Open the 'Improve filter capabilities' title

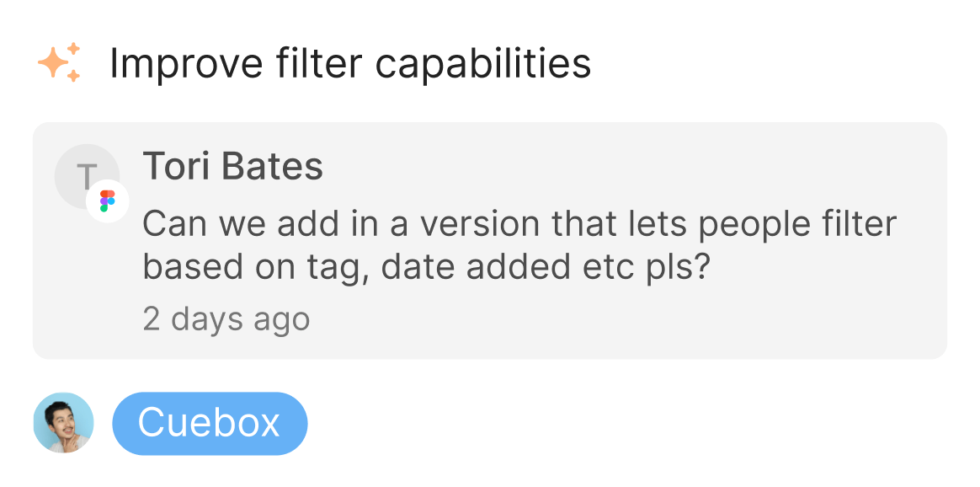click(x=349, y=64)
